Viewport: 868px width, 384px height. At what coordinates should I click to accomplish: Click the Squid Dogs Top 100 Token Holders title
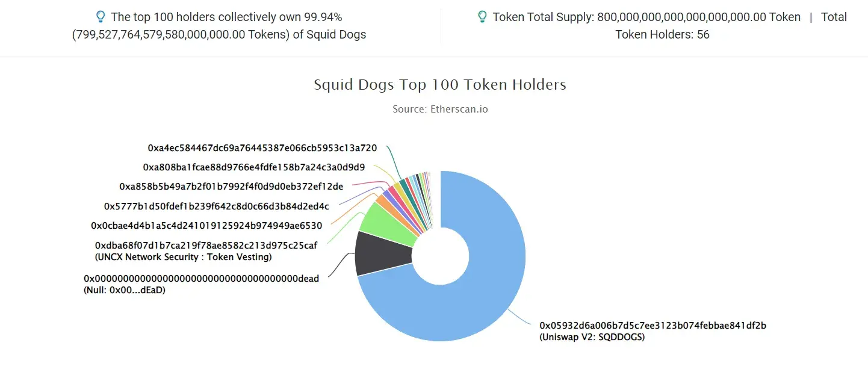click(x=440, y=84)
